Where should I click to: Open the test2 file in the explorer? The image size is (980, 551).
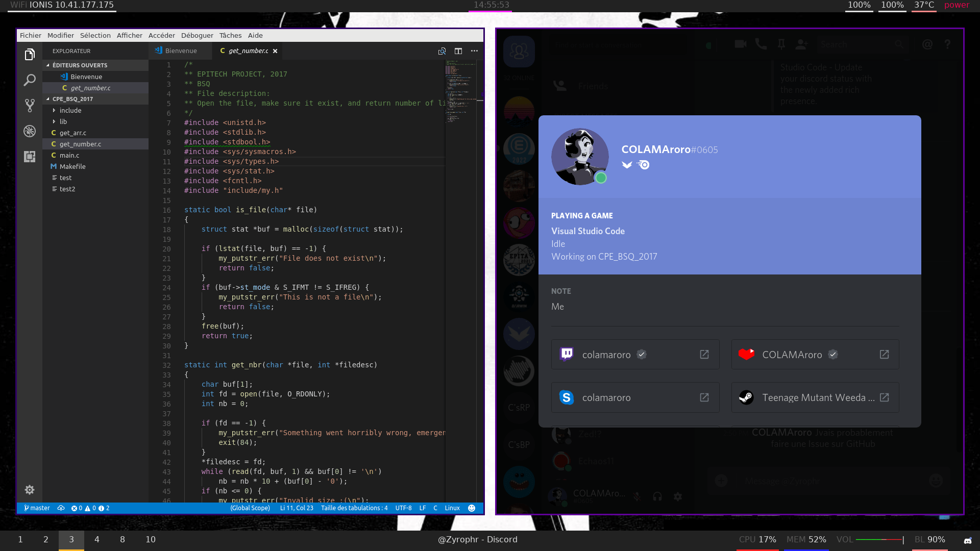point(95,189)
